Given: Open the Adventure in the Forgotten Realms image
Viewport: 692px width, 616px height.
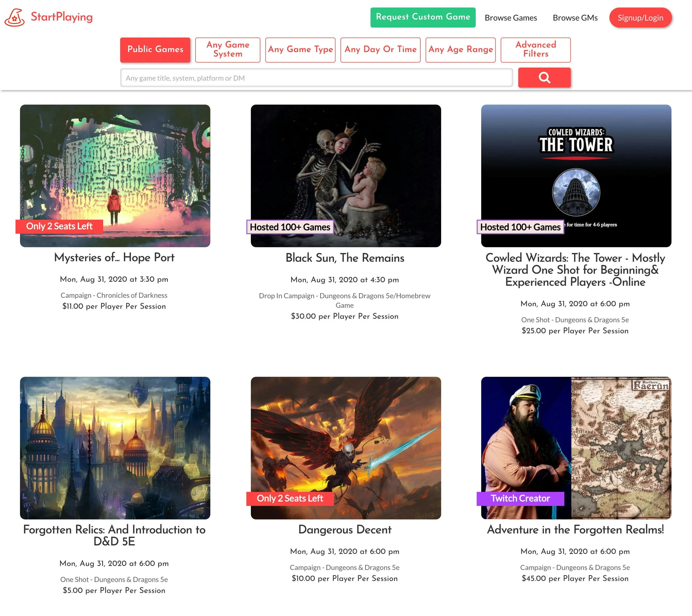Looking at the screenshot, I should pyautogui.click(x=576, y=448).
